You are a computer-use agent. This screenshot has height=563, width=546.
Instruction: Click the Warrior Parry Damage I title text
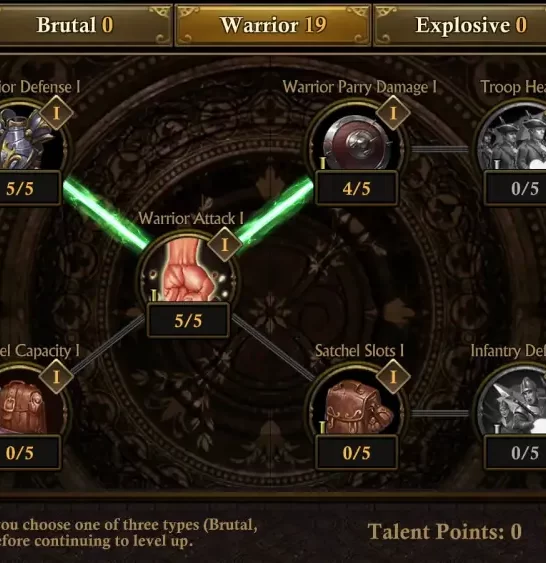pos(360,87)
